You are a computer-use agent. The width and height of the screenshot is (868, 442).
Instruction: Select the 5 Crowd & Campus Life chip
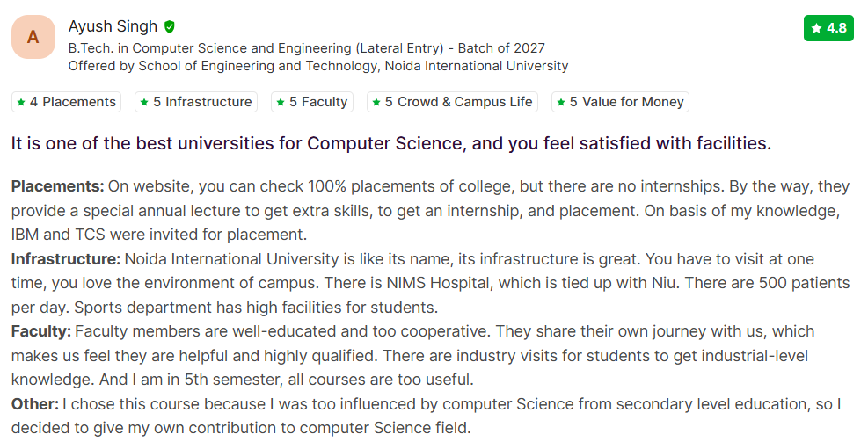[452, 103]
